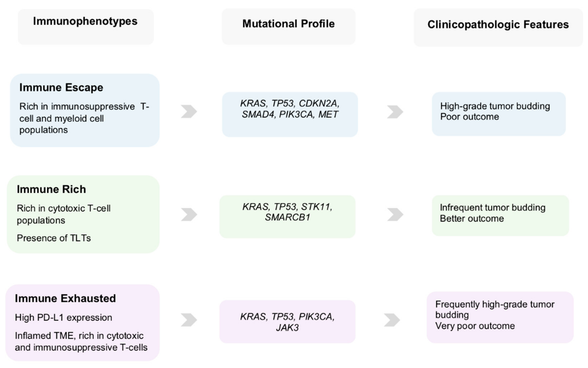Select the Mutational Profile header
Image resolution: width=588 pixels, height=368 pixels.
(x=288, y=27)
